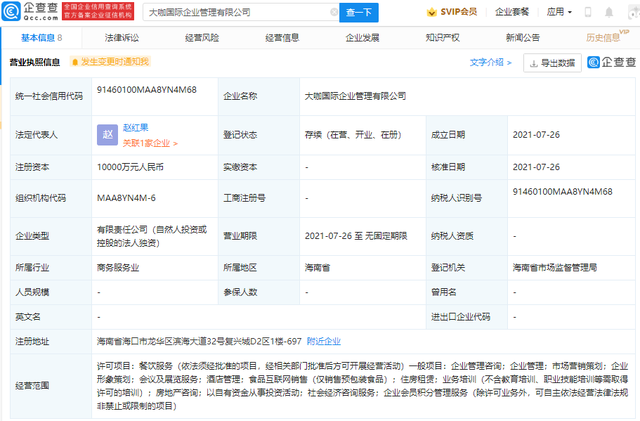The image size is (640, 421).
Task: Click 成立日期 value 2021-07-26
Action: point(536,135)
